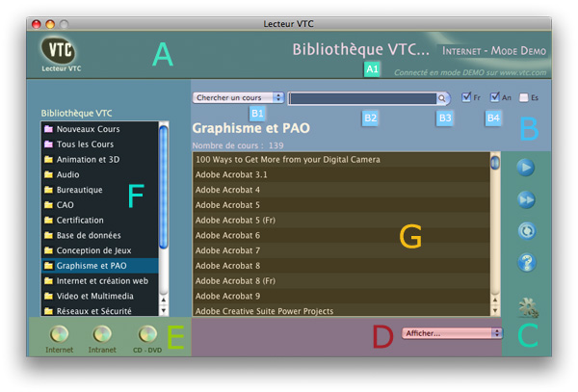Click the www.vtc.com connection text
Image resolution: width=578 pixels, height=392 pixels.
coord(470,72)
